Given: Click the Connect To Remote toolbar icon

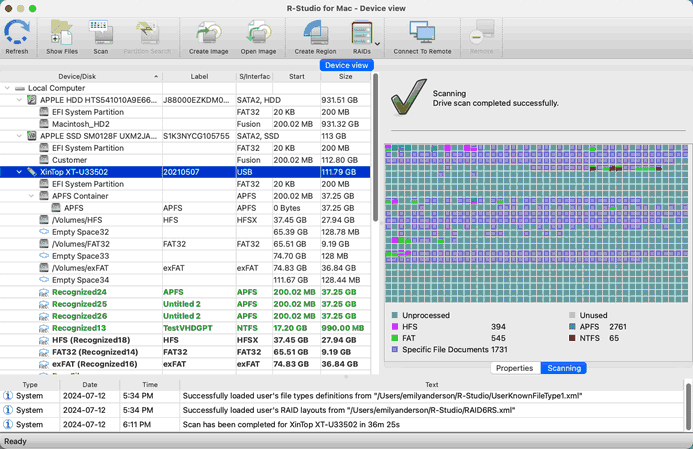Looking at the screenshot, I should click(x=422, y=33).
